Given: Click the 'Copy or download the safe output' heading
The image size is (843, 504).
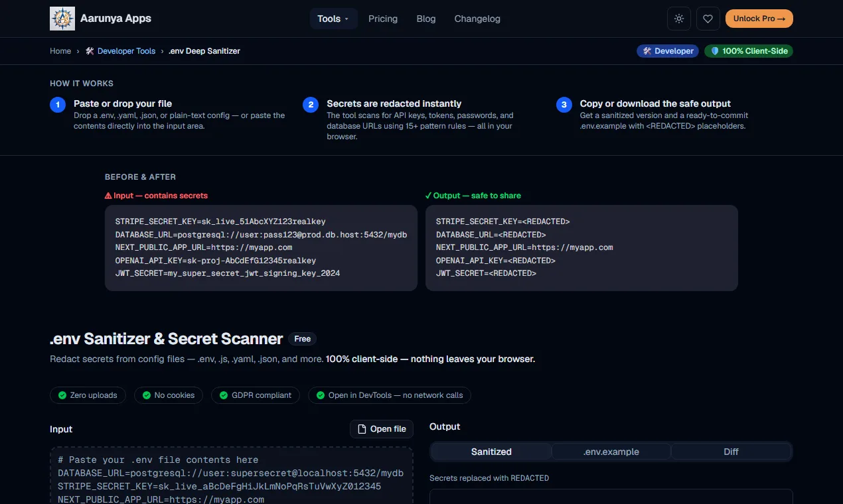Looking at the screenshot, I should coord(655,103).
